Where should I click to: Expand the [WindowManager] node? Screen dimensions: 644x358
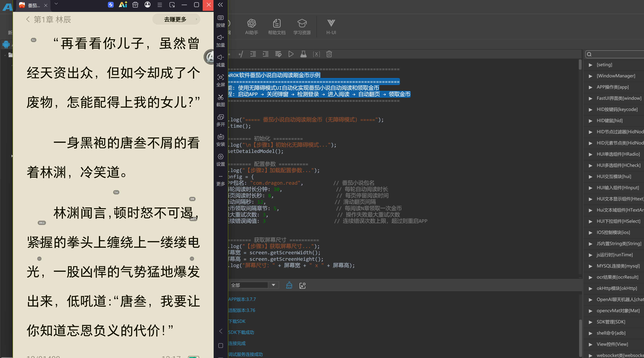590,76
